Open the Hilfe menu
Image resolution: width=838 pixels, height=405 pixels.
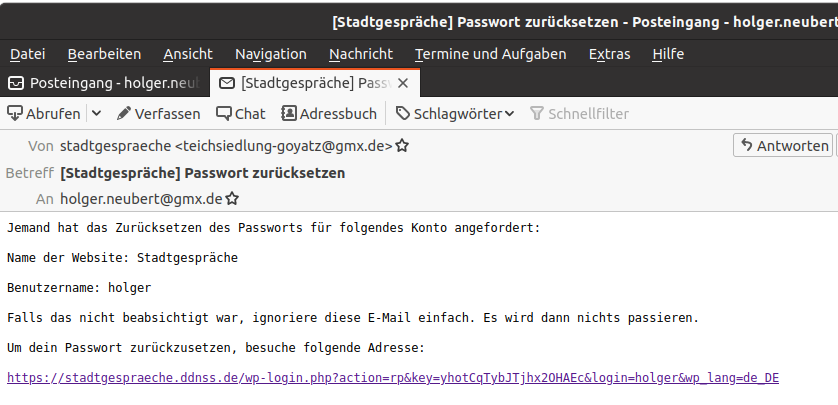coord(667,54)
